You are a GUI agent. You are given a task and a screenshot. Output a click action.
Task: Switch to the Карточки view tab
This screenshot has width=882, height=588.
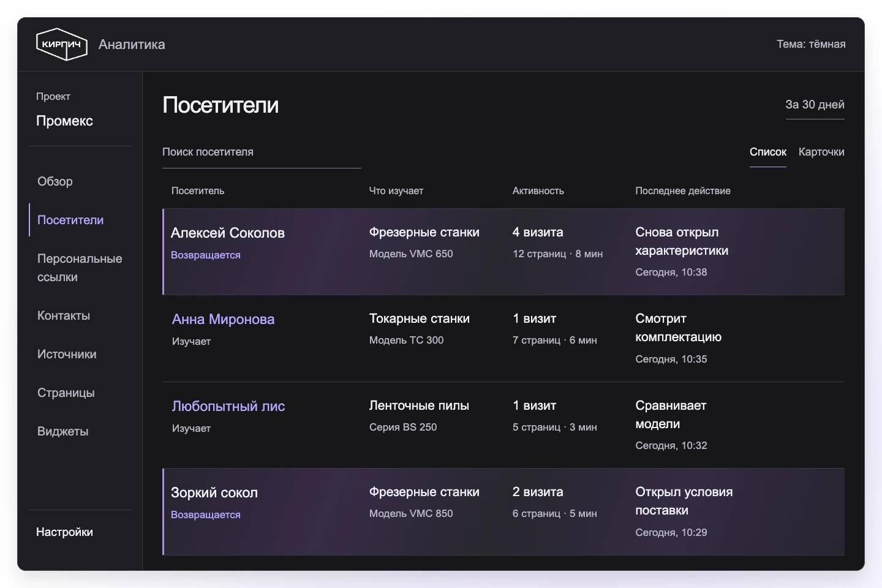tap(821, 152)
